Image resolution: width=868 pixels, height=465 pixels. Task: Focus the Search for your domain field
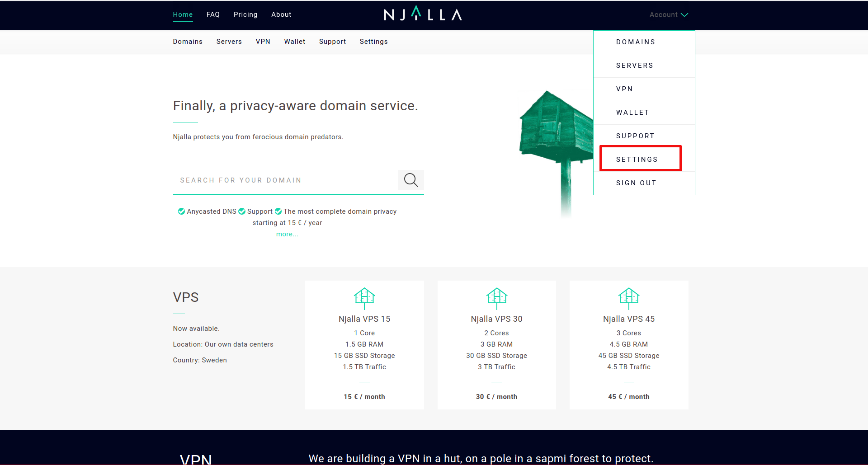[285, 180]
